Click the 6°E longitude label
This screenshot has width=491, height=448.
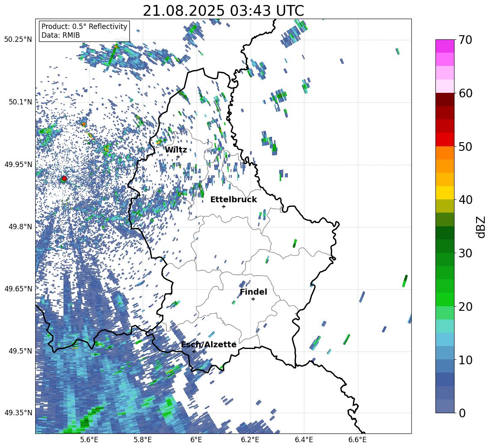[196, 440]
